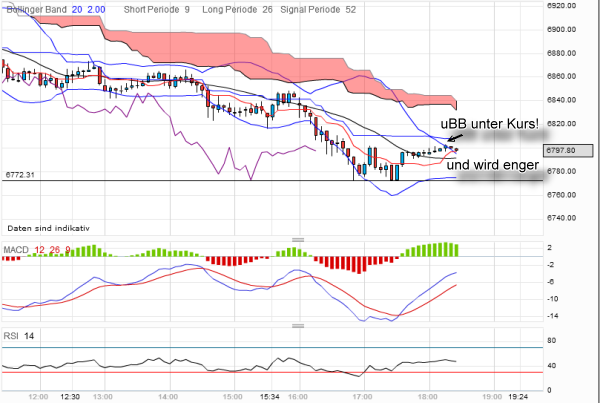Select the Bollinger Band deviation value 2.00
600x403 pixels.
(96, 10)
